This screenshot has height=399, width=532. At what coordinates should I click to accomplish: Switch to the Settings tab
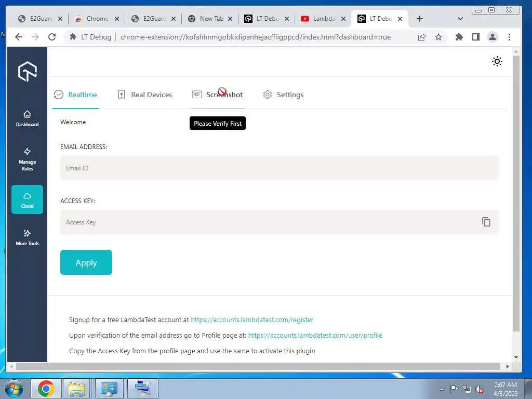pos(284,95)
